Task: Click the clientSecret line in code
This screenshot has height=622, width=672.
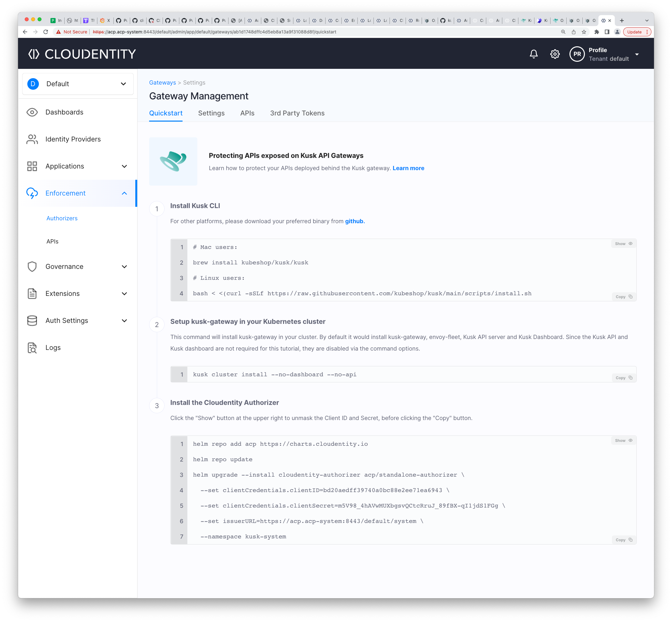Action: click(x=349, y=506)
